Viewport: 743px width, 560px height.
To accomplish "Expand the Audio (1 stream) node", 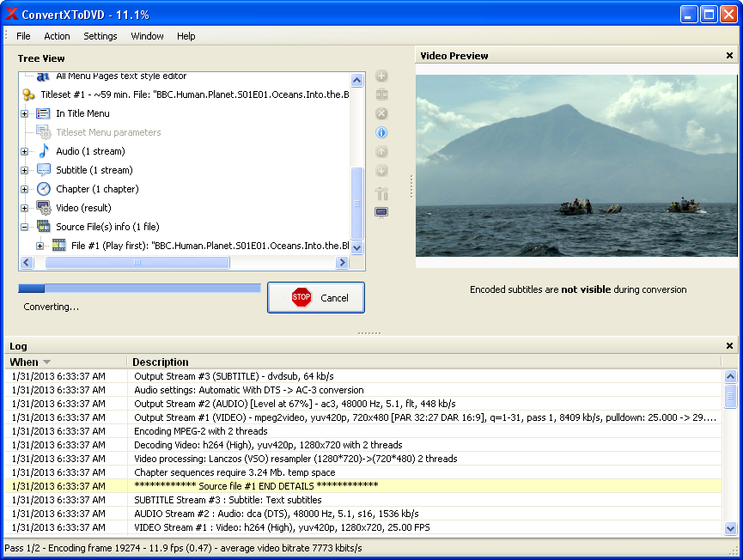I will pyautogui.click(x=25, y=152).
